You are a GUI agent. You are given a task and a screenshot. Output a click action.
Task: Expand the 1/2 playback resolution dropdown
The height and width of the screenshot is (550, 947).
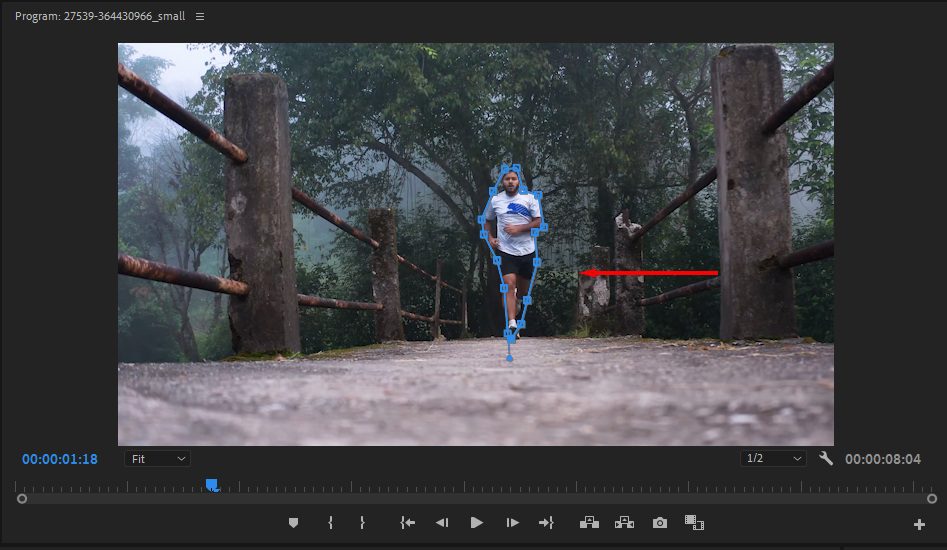pos(774,458)
